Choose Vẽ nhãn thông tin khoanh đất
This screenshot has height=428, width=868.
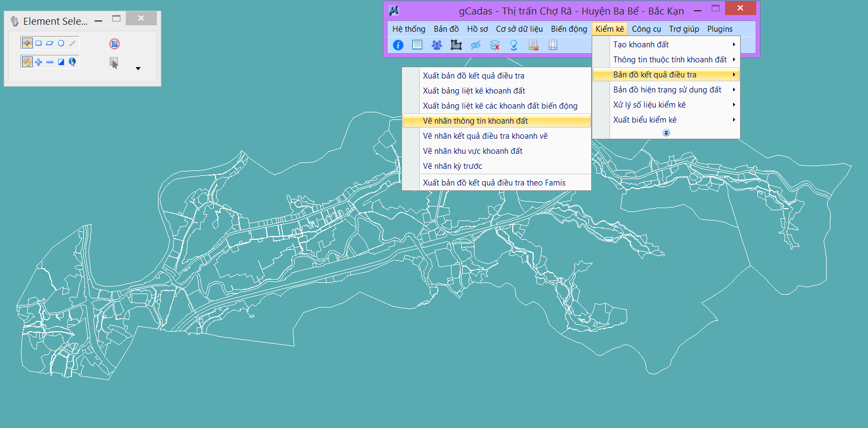[475, 121]
